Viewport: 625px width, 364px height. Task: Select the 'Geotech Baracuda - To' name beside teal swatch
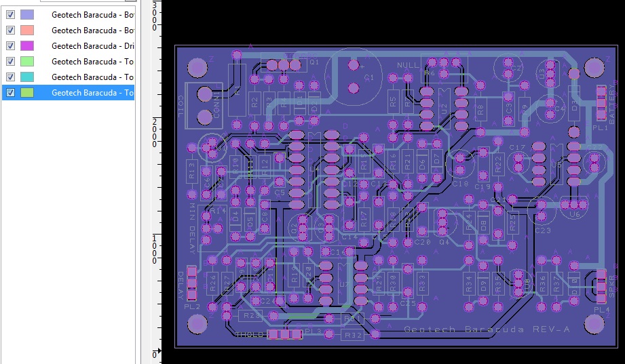tap(92, 77)
